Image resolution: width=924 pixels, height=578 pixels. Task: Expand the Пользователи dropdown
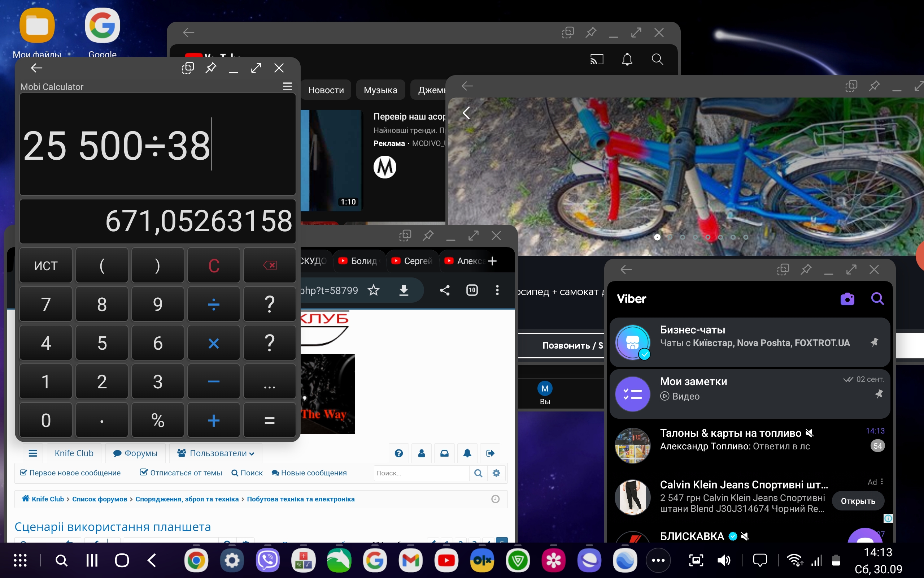(x=216, y=453)
